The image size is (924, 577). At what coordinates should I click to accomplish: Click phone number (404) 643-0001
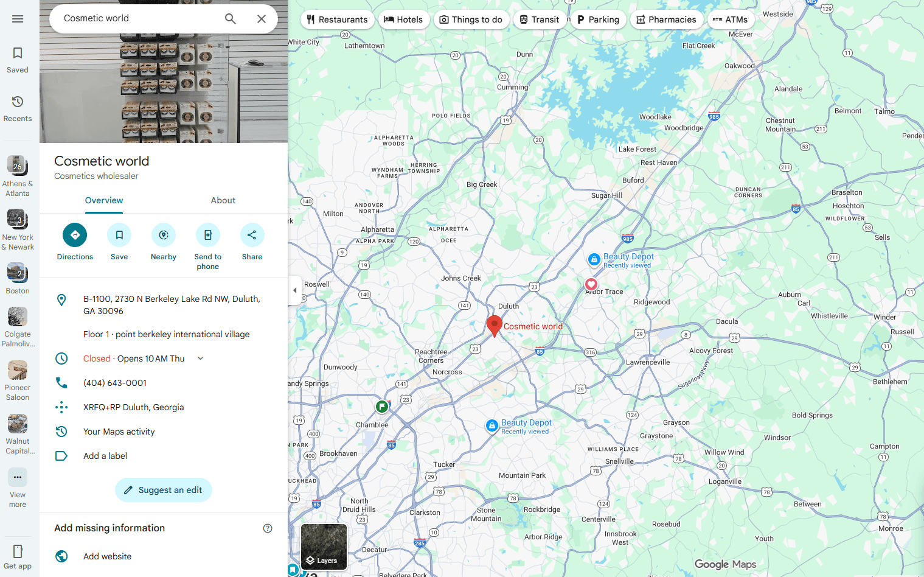(x=115, y=383)
